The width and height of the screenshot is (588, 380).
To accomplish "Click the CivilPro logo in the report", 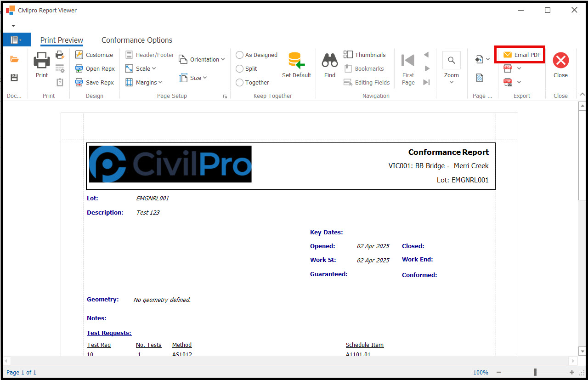I will 170,164.
